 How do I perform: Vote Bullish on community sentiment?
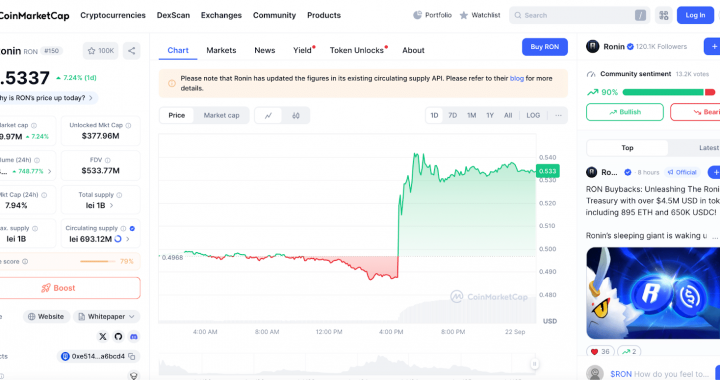pos(625,112)
